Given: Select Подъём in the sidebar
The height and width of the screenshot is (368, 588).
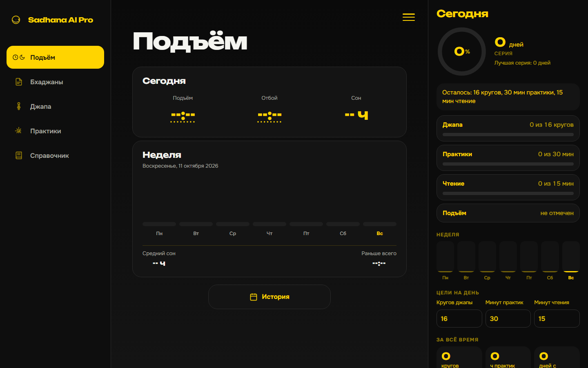Looking at the screenshot, I should coord(55,57).
